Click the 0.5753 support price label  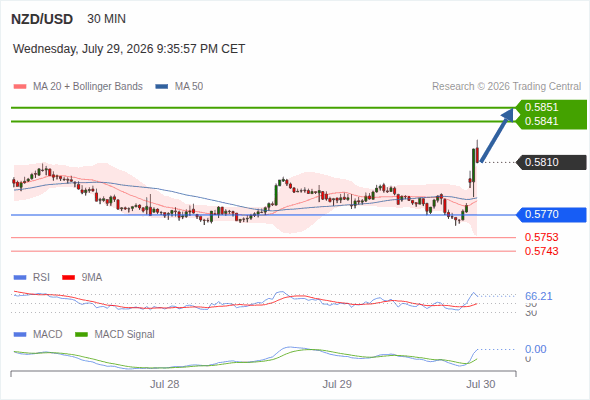pyautogui.click(x=541, y=237)
